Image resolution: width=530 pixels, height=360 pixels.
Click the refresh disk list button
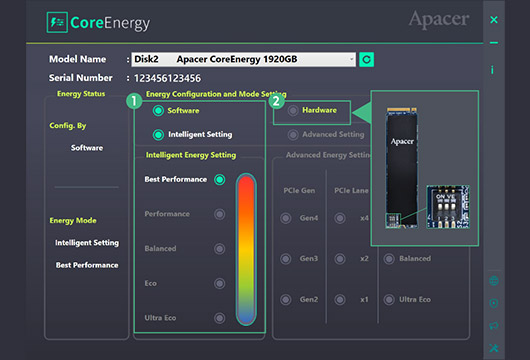click(366, 60)
